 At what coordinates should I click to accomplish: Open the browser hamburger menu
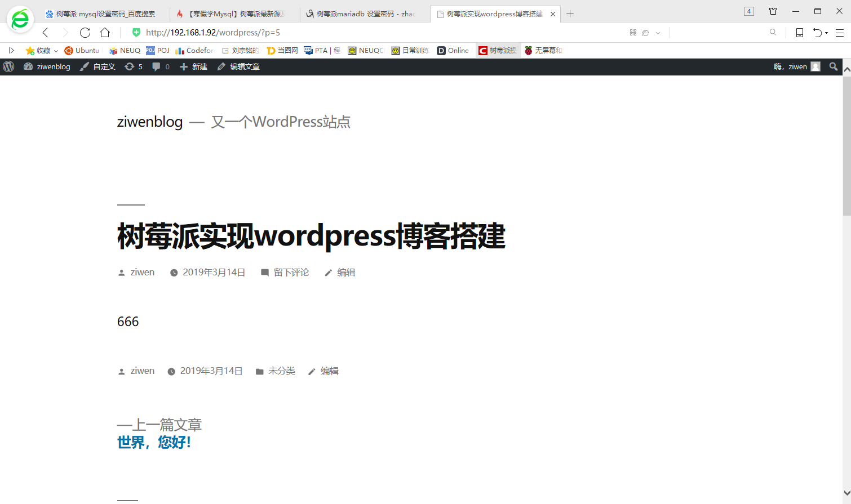pyautogui.click(x=840, y=33)
